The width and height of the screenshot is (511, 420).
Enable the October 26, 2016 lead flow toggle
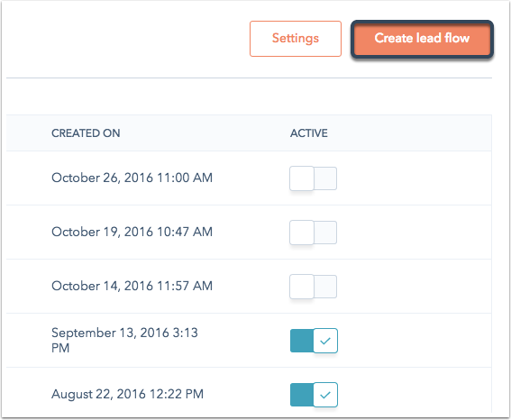point(314,178)
